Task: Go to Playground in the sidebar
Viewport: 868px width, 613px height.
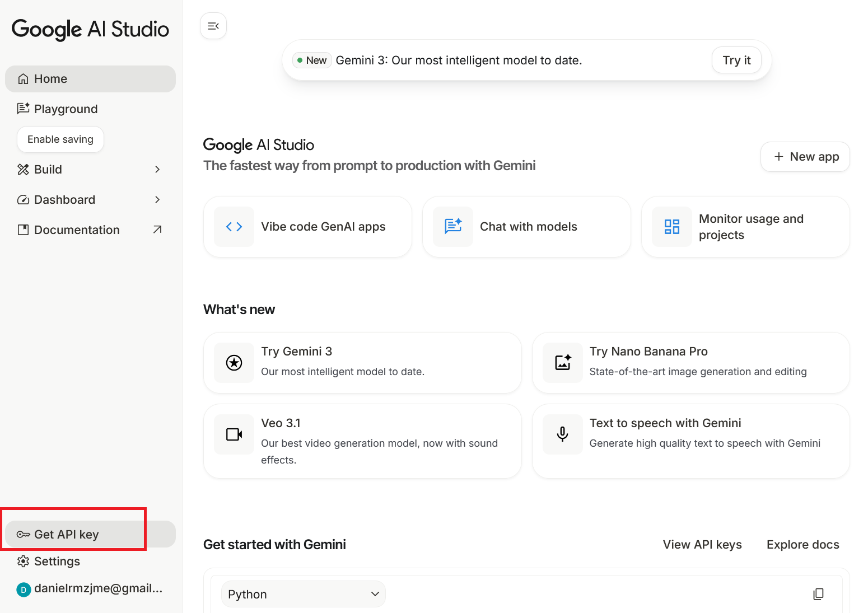Action: click(66, 109)
